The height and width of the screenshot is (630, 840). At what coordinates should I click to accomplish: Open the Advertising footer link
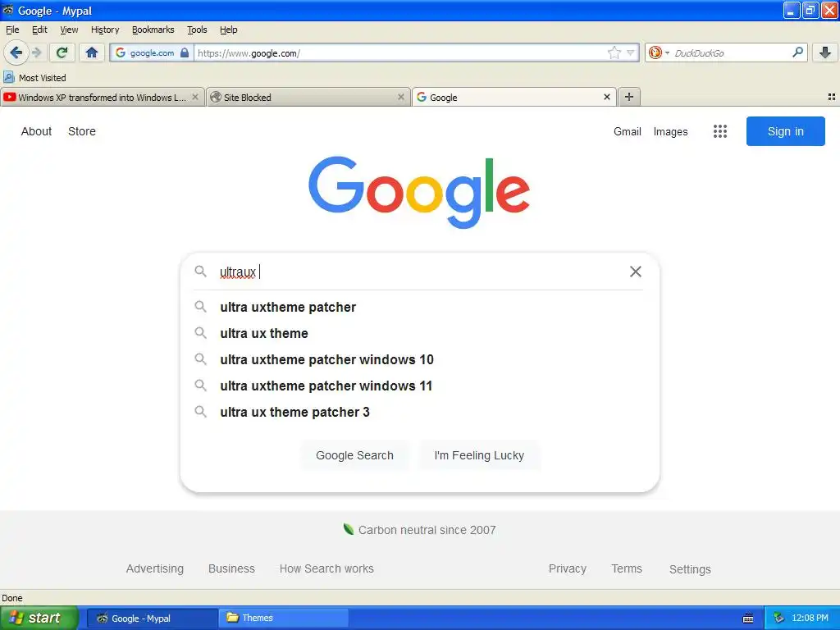point(155,568)
